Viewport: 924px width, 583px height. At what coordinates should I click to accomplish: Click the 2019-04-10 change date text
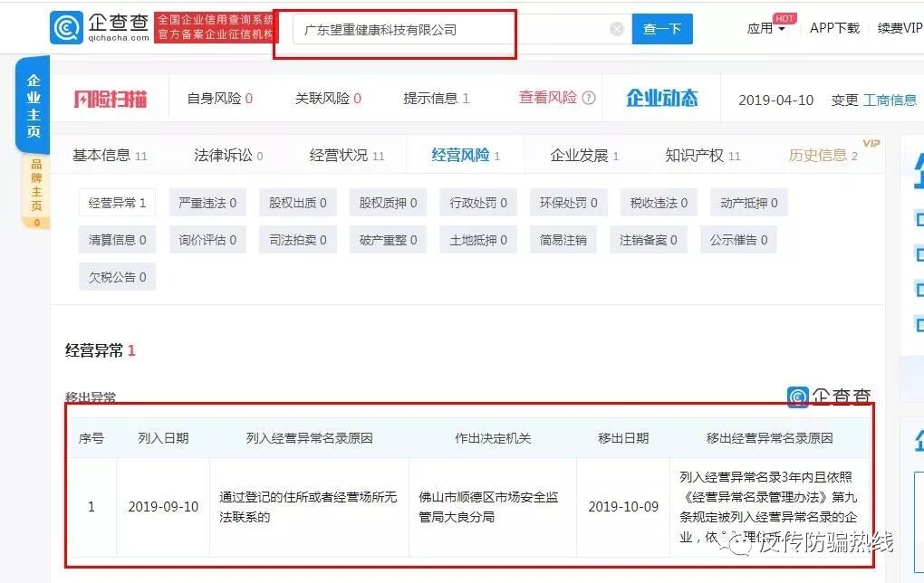[x=776, y=100]
